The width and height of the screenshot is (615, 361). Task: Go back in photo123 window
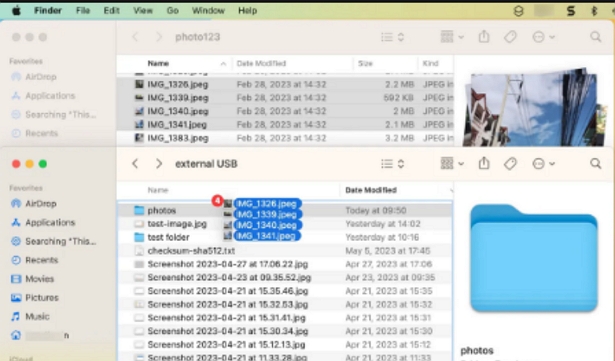tap(135, 37)
